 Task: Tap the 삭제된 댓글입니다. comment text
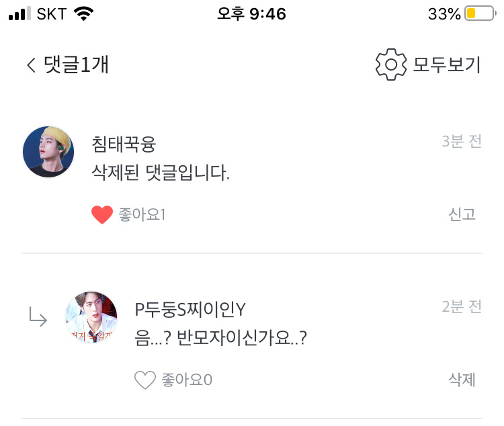tap(161, 174)
